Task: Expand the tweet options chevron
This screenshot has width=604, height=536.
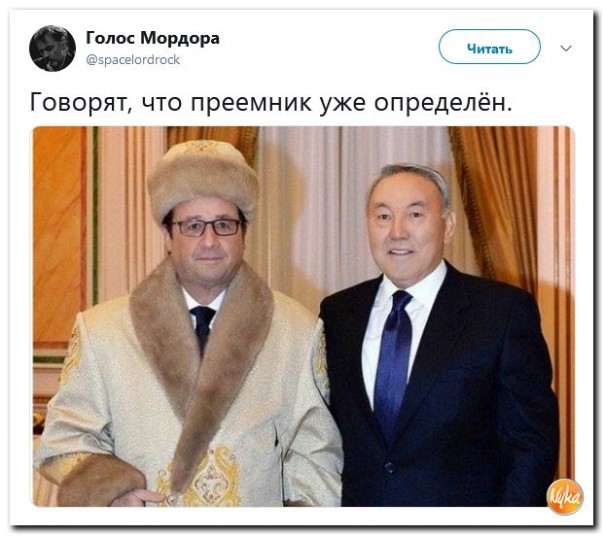Action: (565, 49)
